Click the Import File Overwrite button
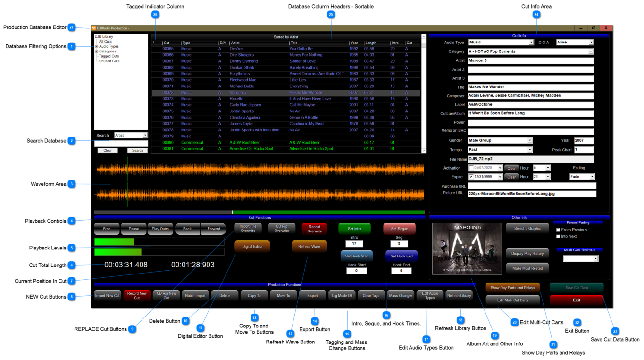 coord(248,229)
